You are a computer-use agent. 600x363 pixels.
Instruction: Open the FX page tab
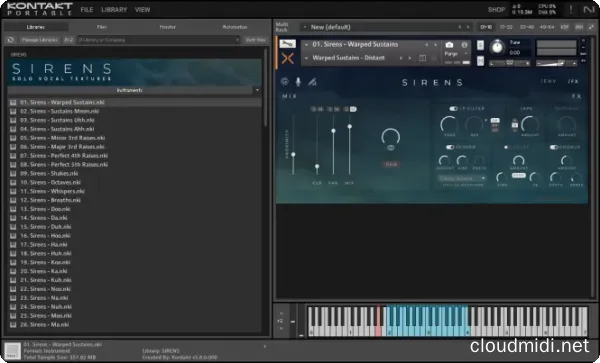[573, 81]
